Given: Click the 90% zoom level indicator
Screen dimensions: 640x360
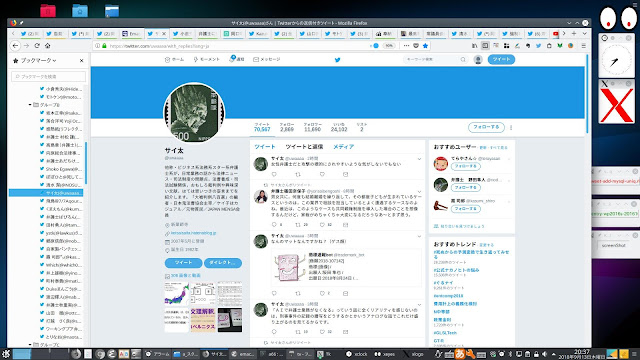Looking at the screenshot, I should (x=389, y=46).
